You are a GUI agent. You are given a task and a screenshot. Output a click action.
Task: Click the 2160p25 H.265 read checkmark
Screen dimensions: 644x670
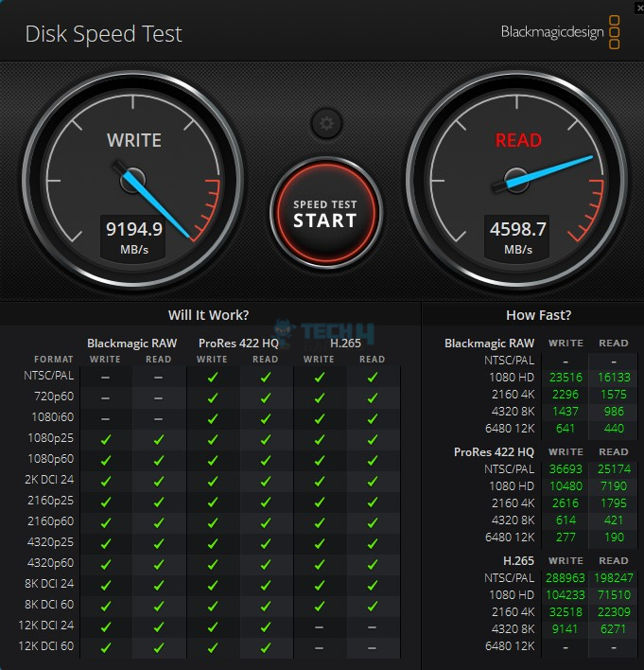(x=373, y=502)
